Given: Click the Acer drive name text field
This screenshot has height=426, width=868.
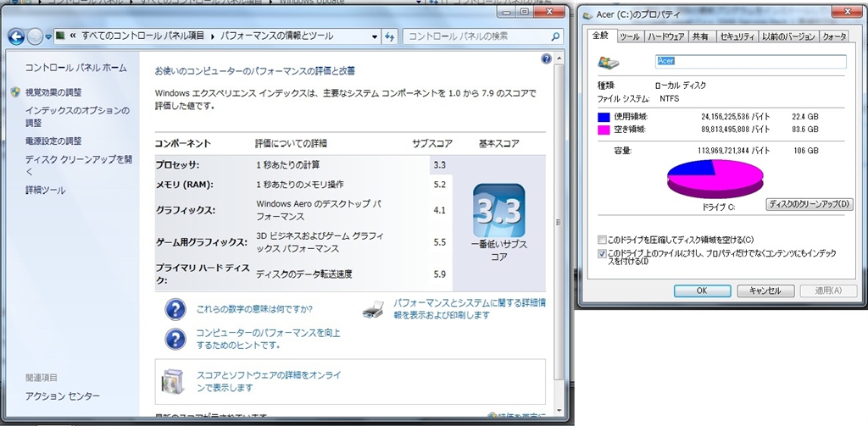Looking at the screenshot, I should 751,62.
